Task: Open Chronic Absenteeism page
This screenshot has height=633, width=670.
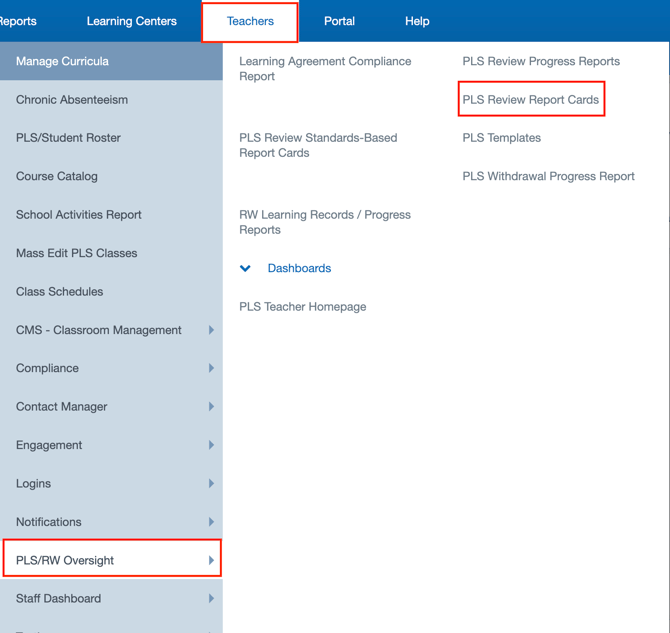Action: 72,100
